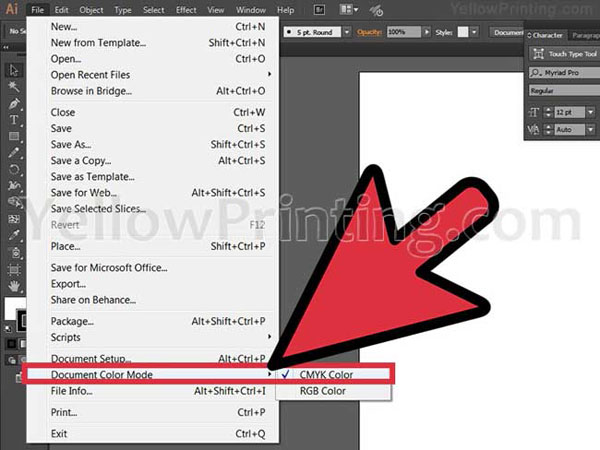This screenshot has height=450, width=600.
Task: Select the Eyedropper tool
Action: [x=14, y=235]
